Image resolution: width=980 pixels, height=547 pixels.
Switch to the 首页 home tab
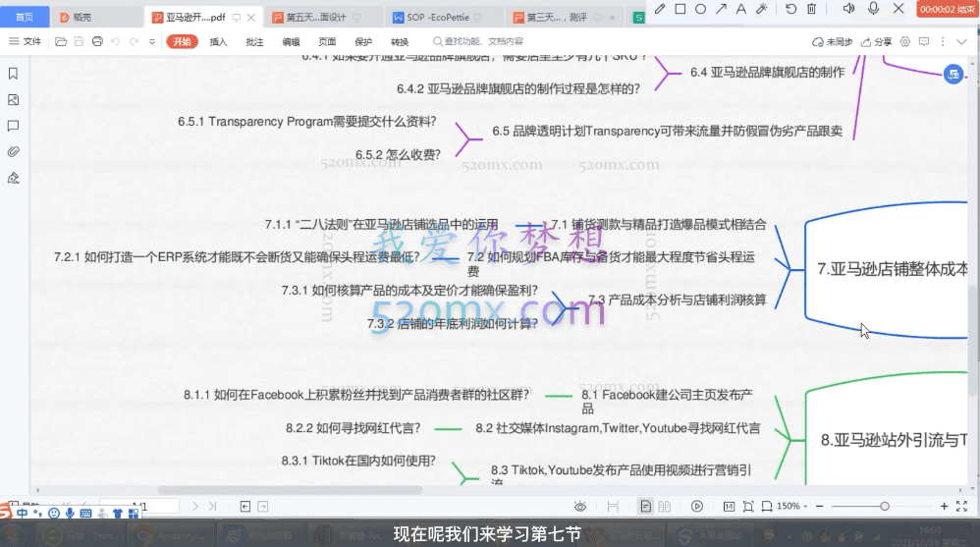[25, 17]
